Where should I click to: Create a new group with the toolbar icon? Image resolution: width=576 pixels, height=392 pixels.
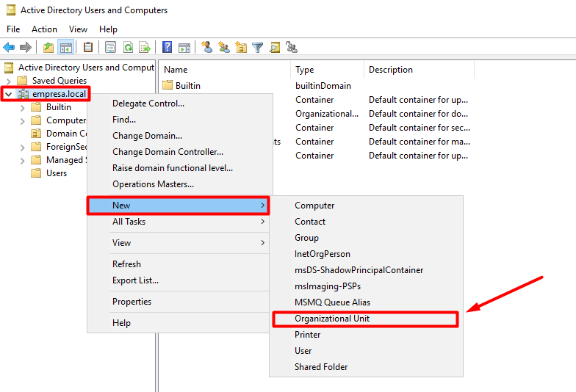[224, 47]
